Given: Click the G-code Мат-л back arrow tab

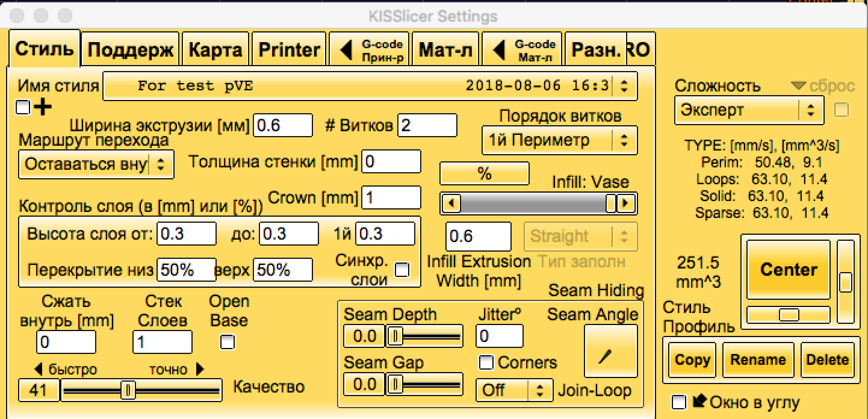Looking at the screenshot, I should pos(521,49).
